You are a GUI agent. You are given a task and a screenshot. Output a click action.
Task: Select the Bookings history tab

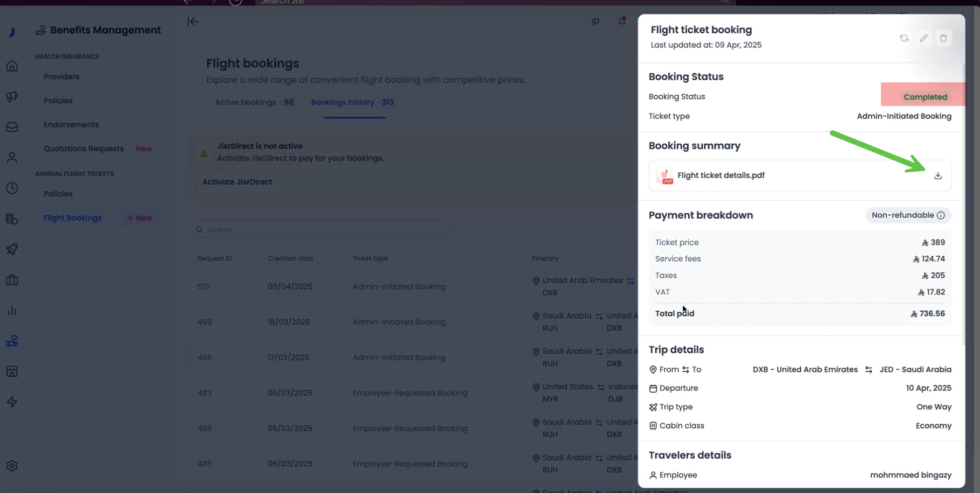(342, 102)
